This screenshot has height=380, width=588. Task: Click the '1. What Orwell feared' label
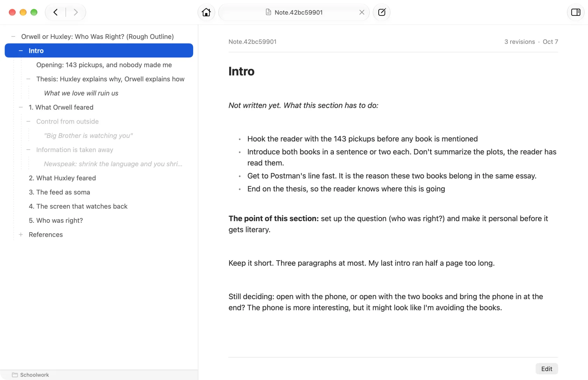pos(61,107)
